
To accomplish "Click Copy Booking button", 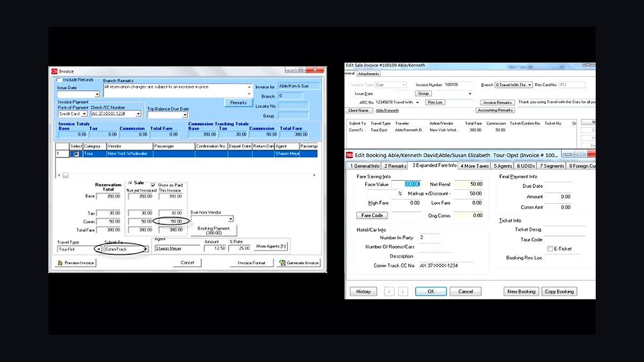I will pos(559,292).
